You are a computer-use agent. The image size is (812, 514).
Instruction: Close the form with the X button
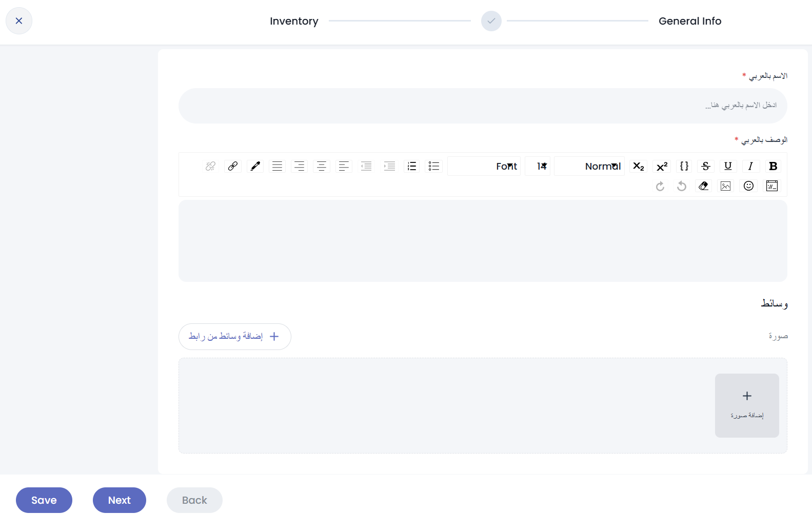[x=19, y=21]
